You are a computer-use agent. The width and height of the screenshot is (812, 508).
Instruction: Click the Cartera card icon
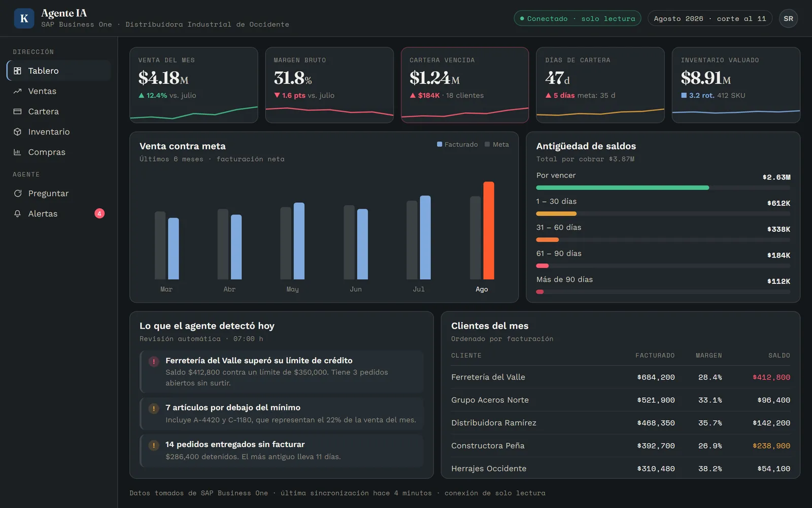tap(17, 111)
